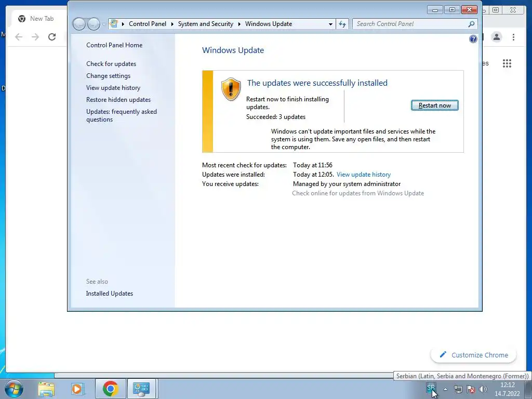532x399 pixels.
Task: Maximize the Windows Update window
Action: point(453,10)
